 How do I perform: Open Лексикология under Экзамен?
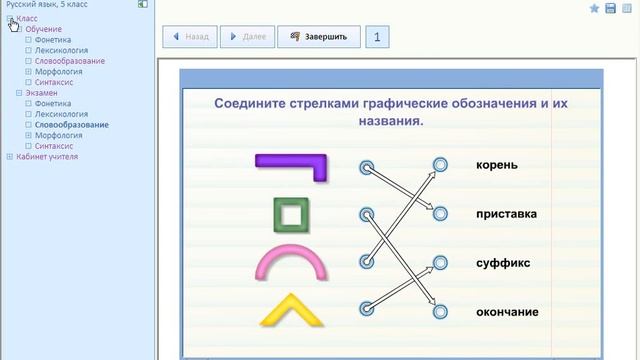61,114
